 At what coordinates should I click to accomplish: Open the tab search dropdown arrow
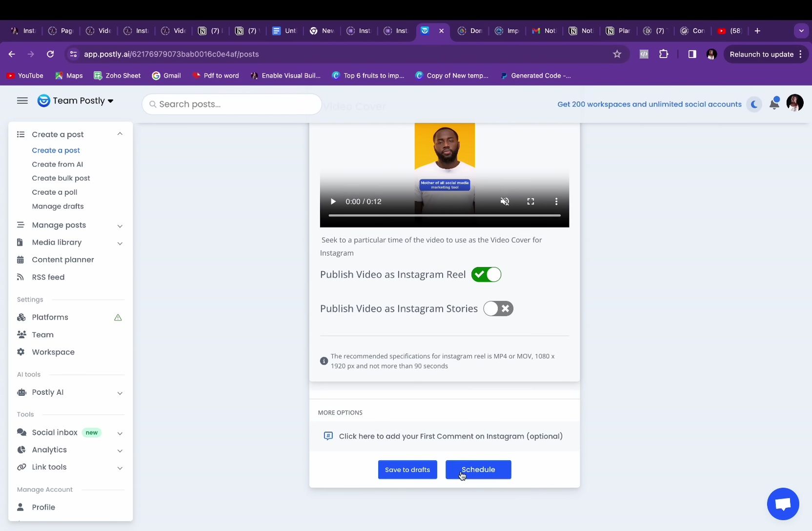(801, 31)
